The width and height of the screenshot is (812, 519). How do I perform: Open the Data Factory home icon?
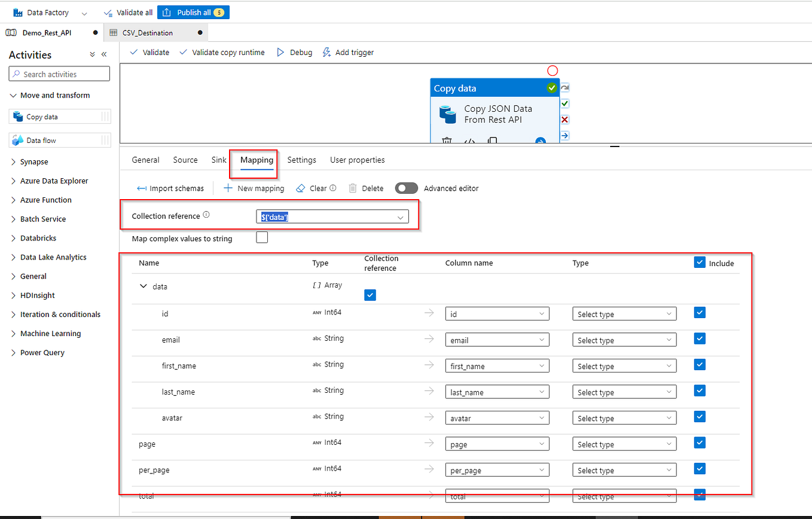click(x=18, y=12)
